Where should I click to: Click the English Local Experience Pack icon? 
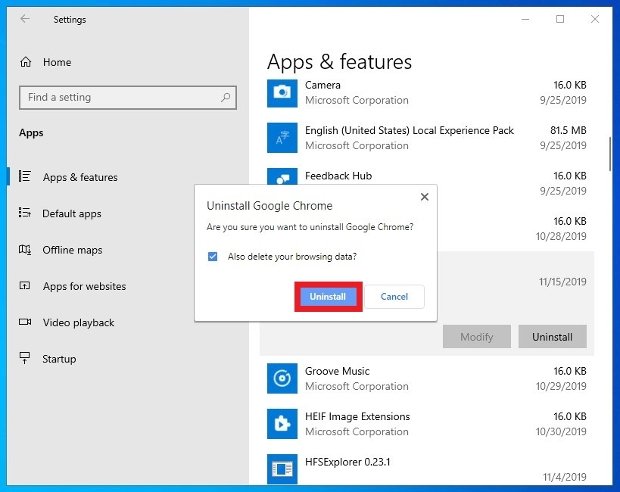pos(282,138)
